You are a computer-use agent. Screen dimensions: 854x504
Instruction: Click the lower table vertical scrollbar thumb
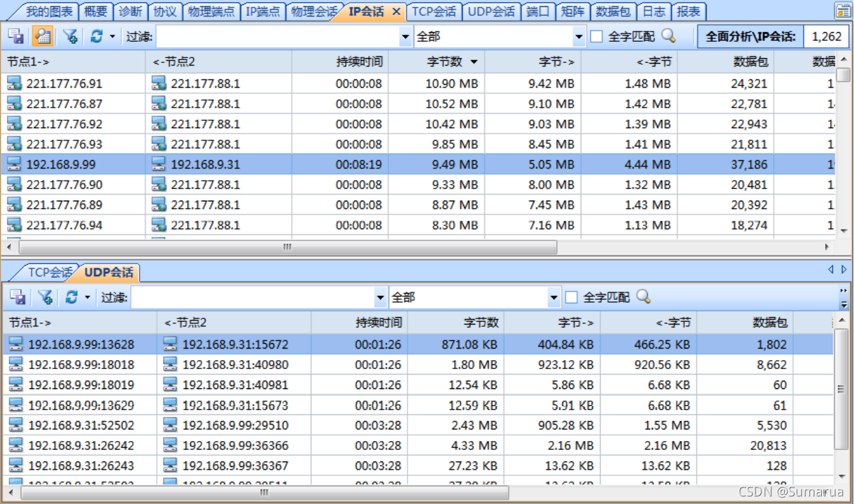(x=842, y=388)
